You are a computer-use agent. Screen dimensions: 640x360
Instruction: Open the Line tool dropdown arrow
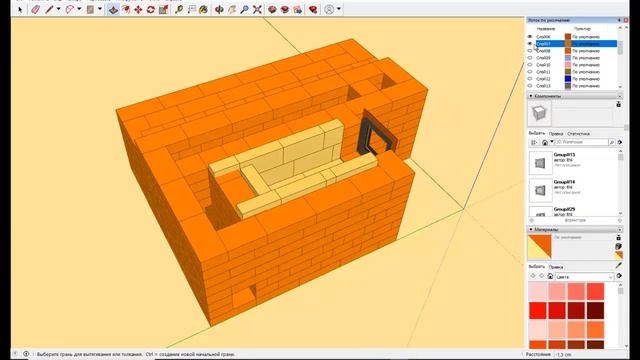pyautogui.click(x=58, y=9)
